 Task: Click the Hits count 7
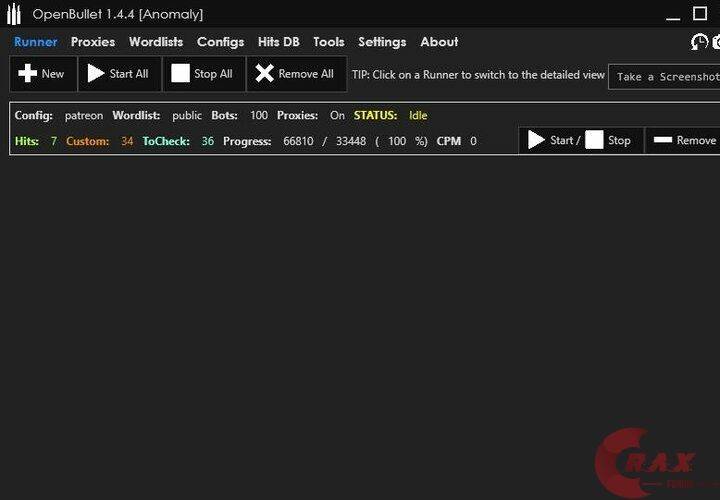click(x=54, y=141)
